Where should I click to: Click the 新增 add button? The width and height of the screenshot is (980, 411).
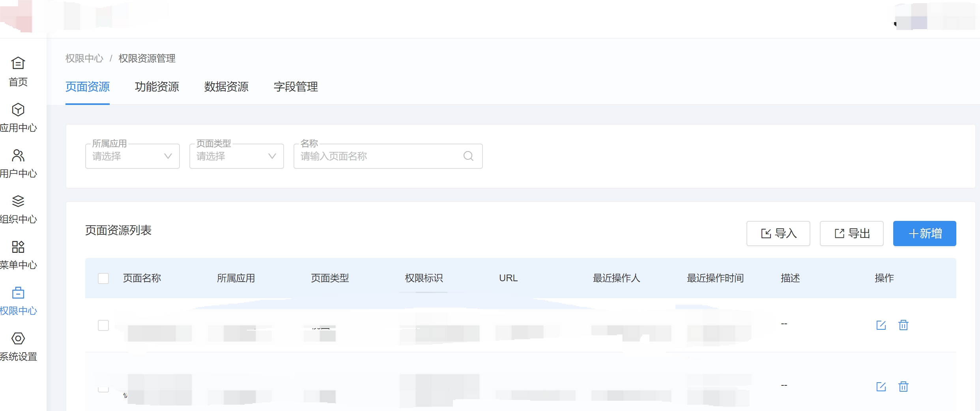coord(925,234)
